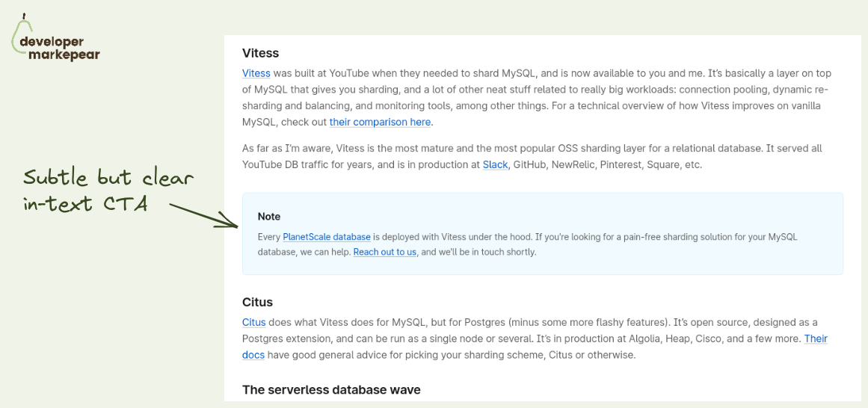Click the "Note" callout title
The height and width of the screenshot is (408, 868).
[x=269, y=217]
